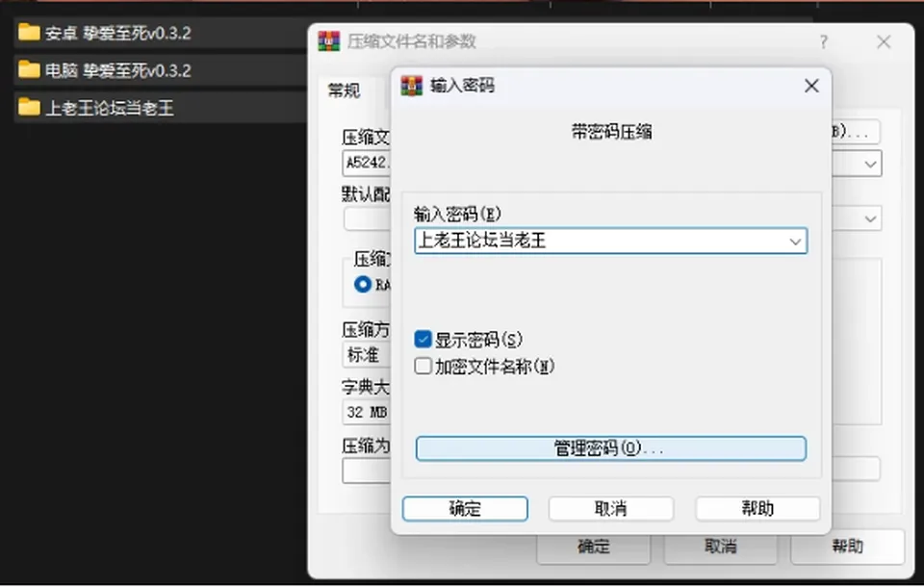Click inside the 输入密码 text field
The height and width of the screenshot is (587, 924).
pyautogui.click(x=601, y=241)
